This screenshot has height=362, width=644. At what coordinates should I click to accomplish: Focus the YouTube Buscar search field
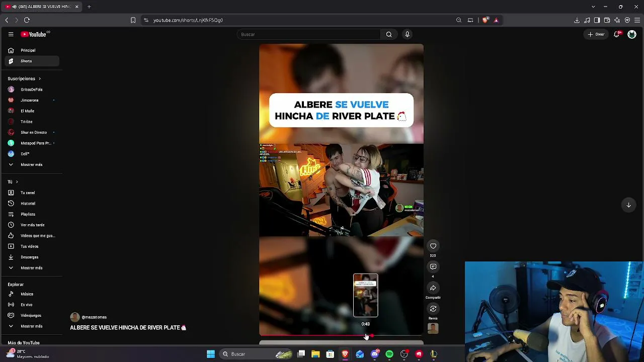tap(309, 34)
